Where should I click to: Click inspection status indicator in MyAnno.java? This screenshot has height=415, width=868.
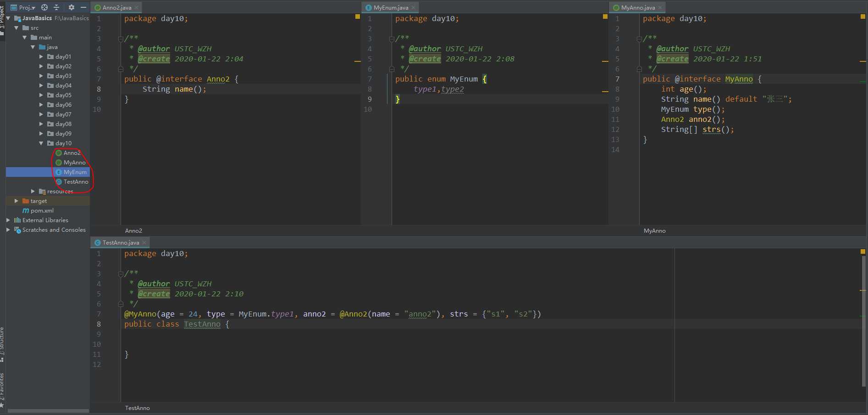point(862,16)
